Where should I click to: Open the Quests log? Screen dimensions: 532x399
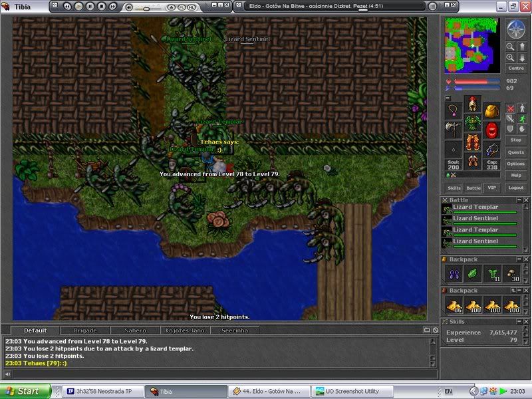click(516, 152)
